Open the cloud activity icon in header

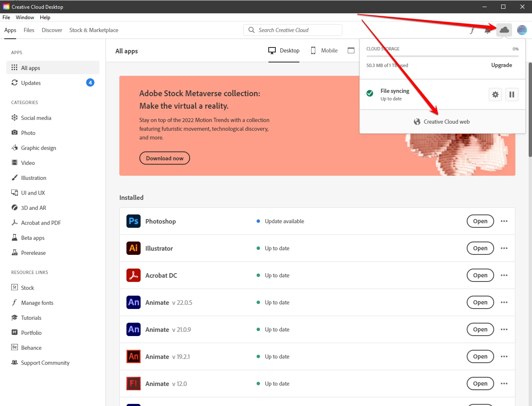pos(504,30)
